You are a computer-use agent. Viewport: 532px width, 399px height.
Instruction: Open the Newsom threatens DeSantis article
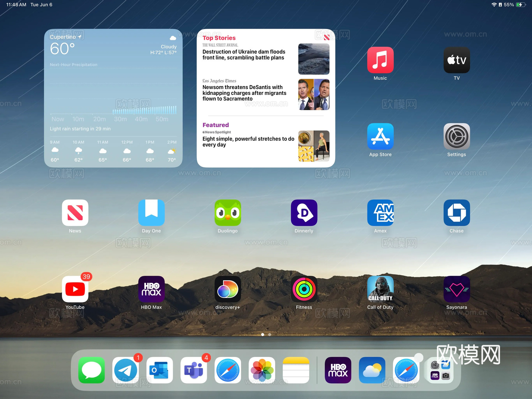tap(244, 93)
